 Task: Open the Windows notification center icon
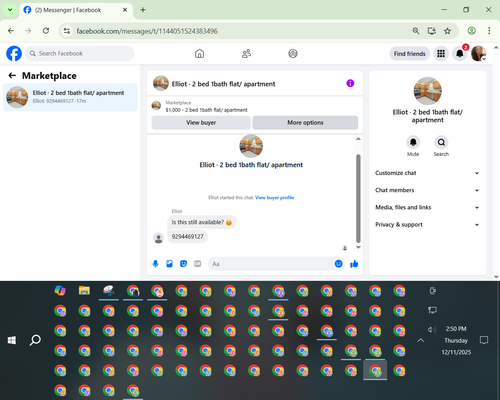click(484, 340)
